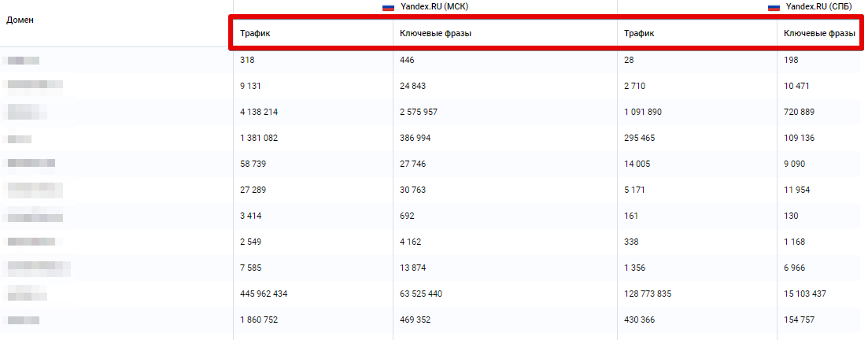Viewport: 868px width, 340px height.
Task: Open the blurred domain in the first row
Action: (20, 60)
